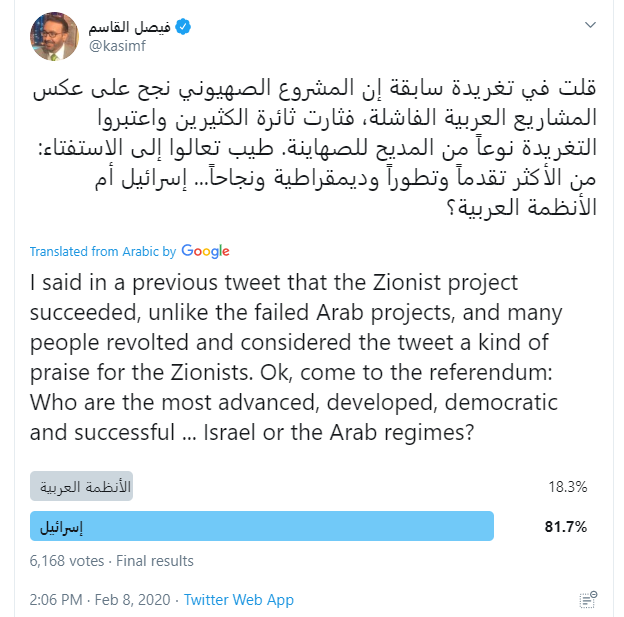The width and height of the screenshot is (624, 617).
Task: Open the tweet options chevron menu
Action: 590,25
